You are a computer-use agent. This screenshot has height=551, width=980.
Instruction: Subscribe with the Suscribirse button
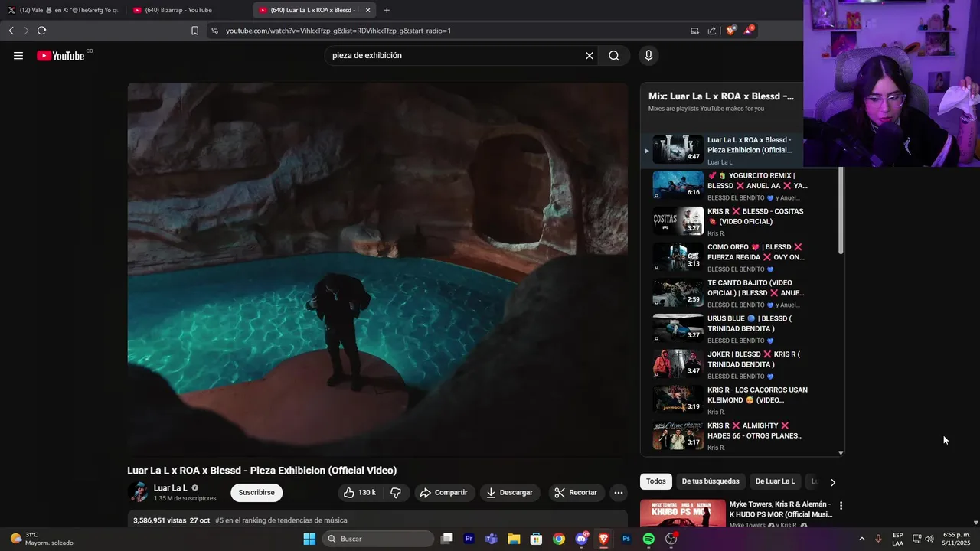point(256,493)
